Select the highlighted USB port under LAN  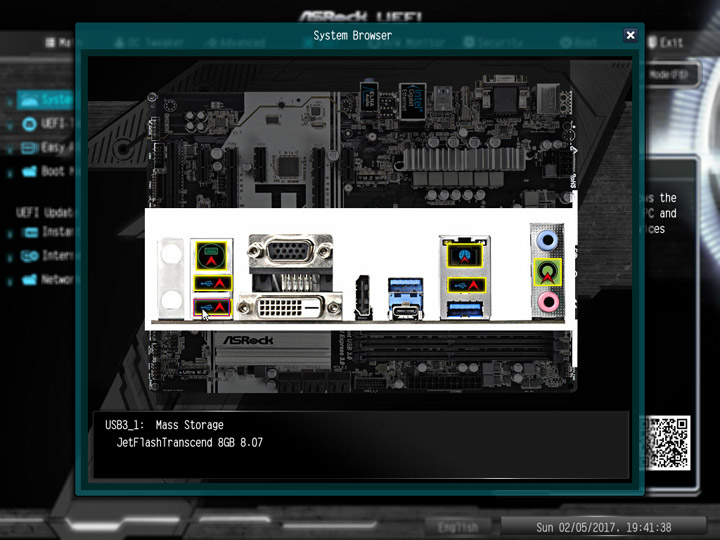coord(466,285)
